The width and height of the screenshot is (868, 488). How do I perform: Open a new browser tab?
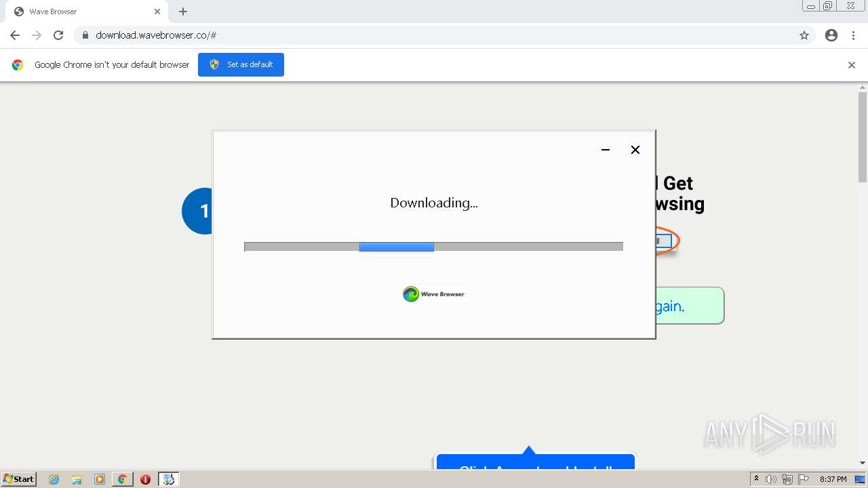coord(183,12)
